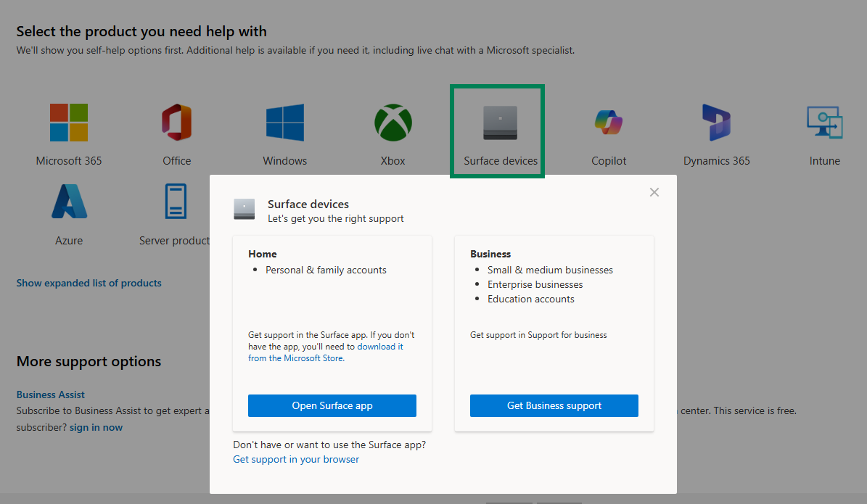867x504 pixels.
Task: Pick the Windows product icon
Action: click(284, 123)
